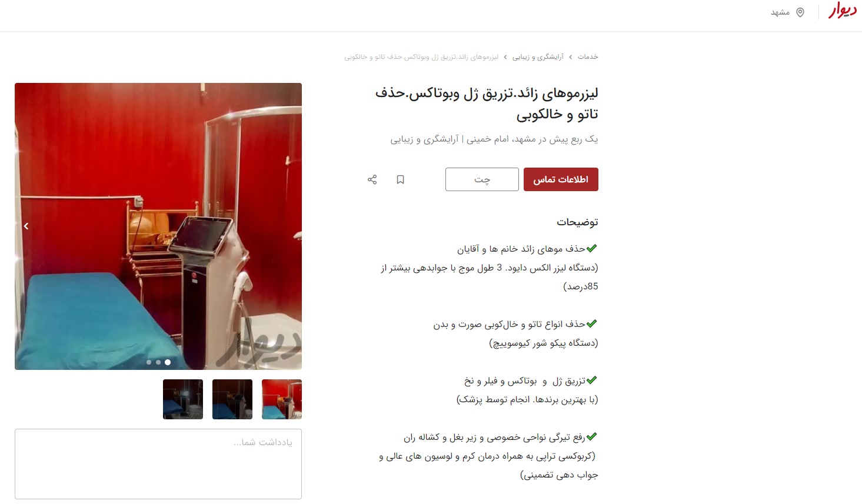The width and height of the screenshot is (862, 504).
Task: Click the location pin icon beside مشهد
Action: (x=800, y=12)
